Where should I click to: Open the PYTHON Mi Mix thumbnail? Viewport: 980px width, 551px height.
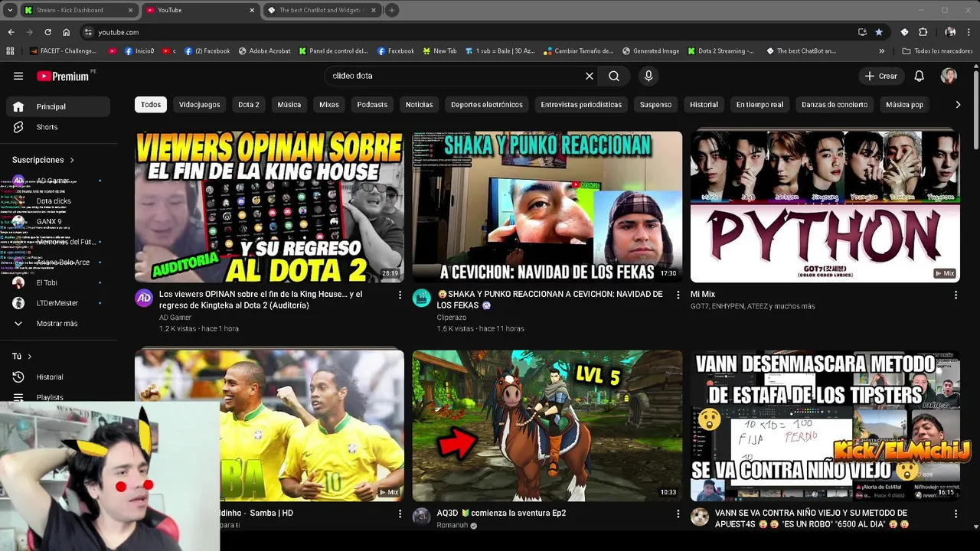825,207
